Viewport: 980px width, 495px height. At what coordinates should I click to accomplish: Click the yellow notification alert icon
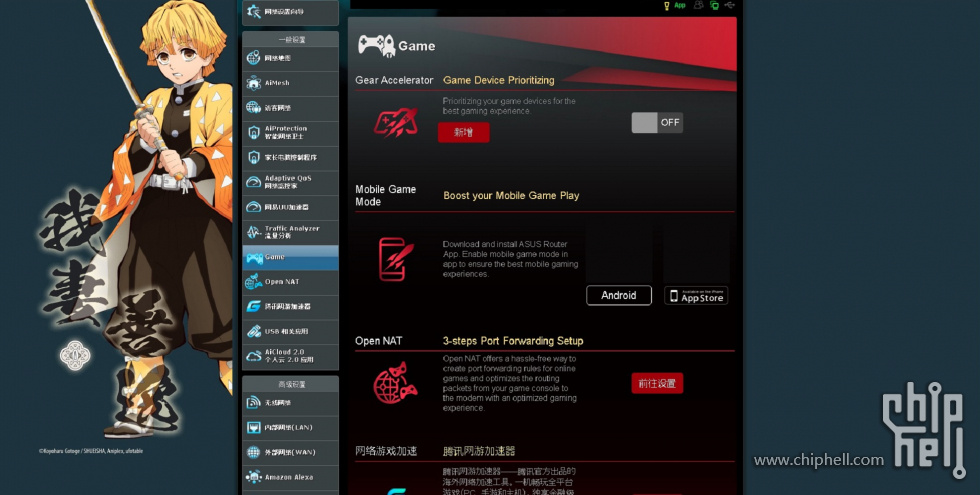[666, 5]
